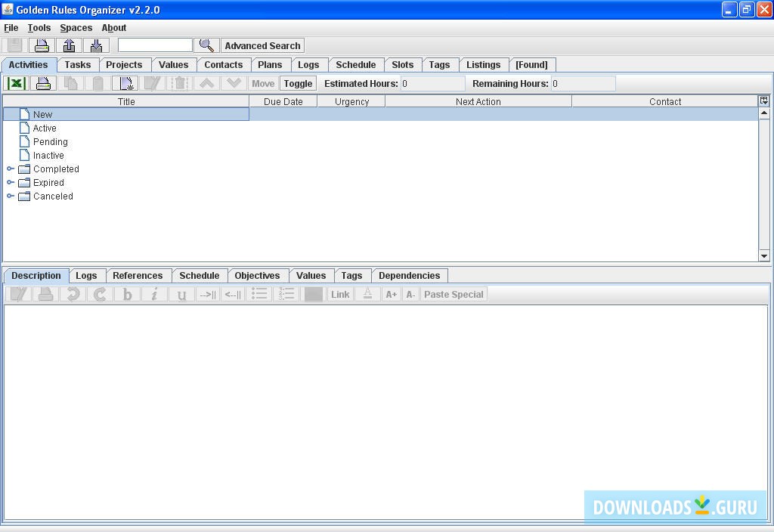Open the Listings tab
The image size is (774, 532).
click(483, 65)
